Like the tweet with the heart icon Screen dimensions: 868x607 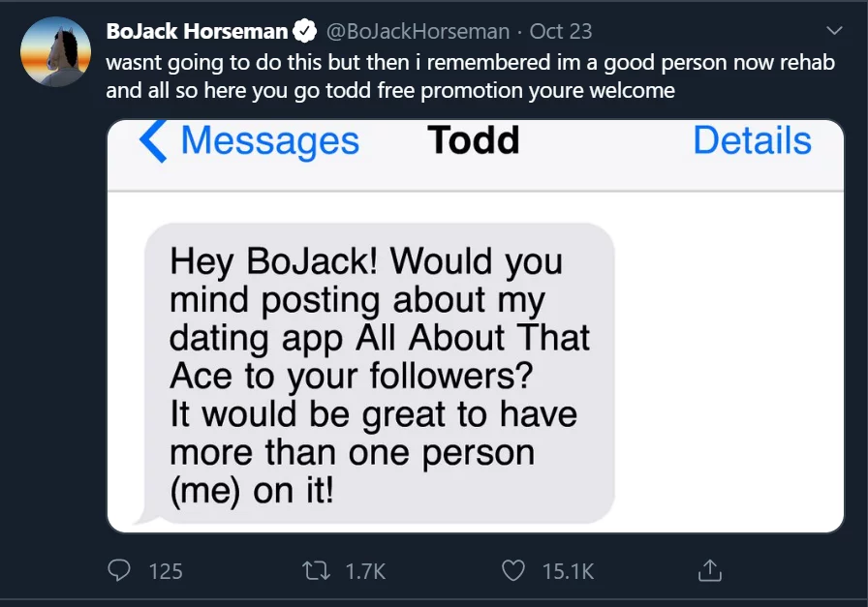(513, 571)
